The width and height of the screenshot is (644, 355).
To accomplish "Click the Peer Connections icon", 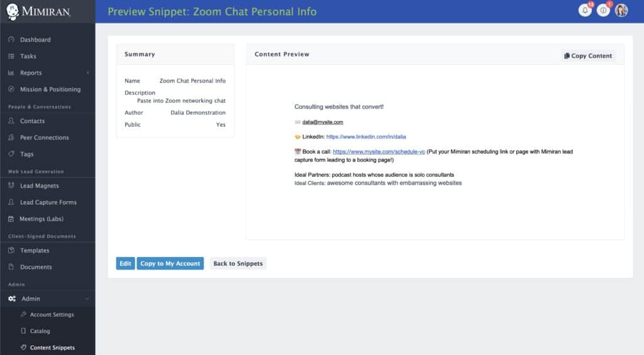I will coord(11,138).
